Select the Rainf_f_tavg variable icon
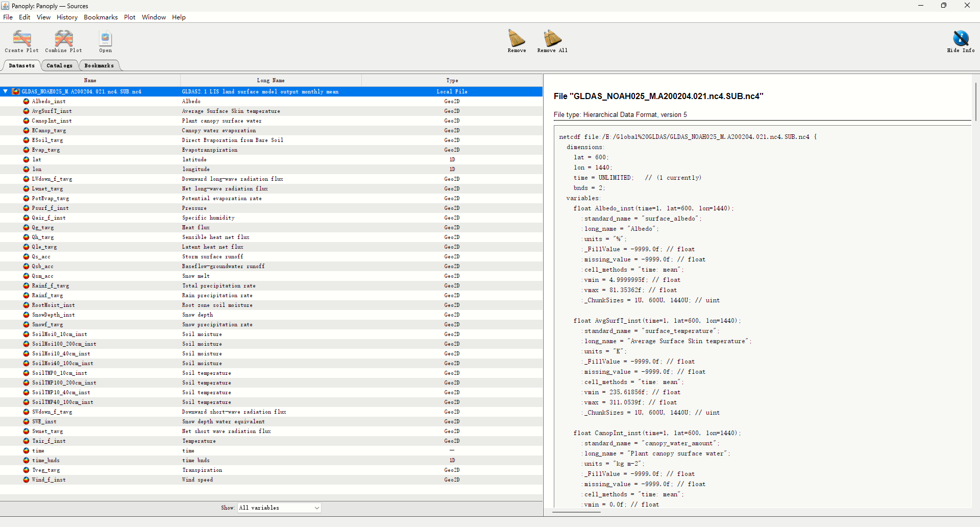Screen dimensions: 980x527 26,285
